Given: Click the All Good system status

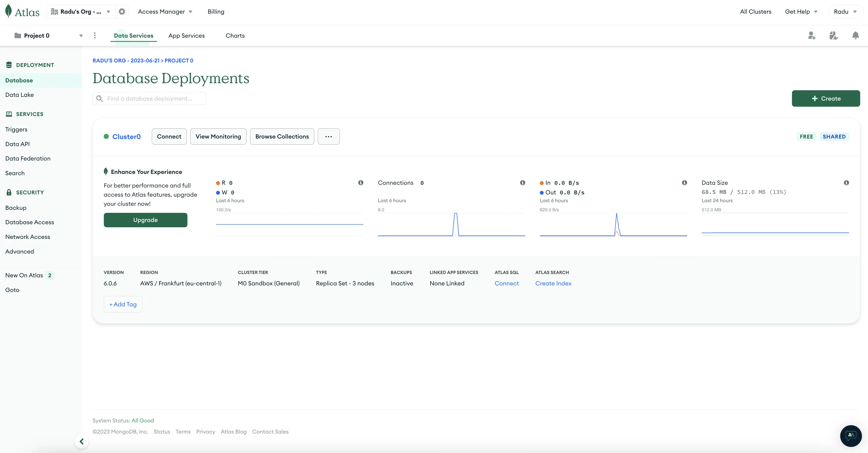Looking at the screenshot, I should tap(142, 421).
